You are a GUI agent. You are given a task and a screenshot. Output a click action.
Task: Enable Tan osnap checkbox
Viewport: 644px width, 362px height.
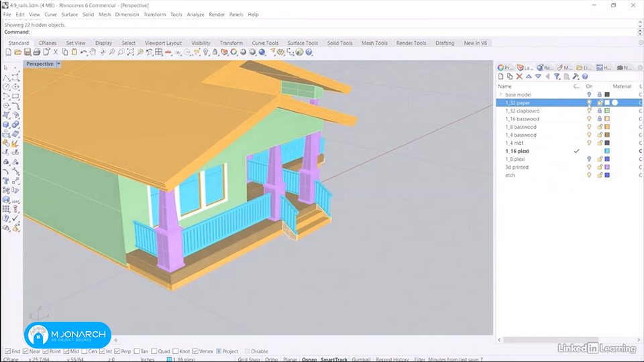click(137, 351)
